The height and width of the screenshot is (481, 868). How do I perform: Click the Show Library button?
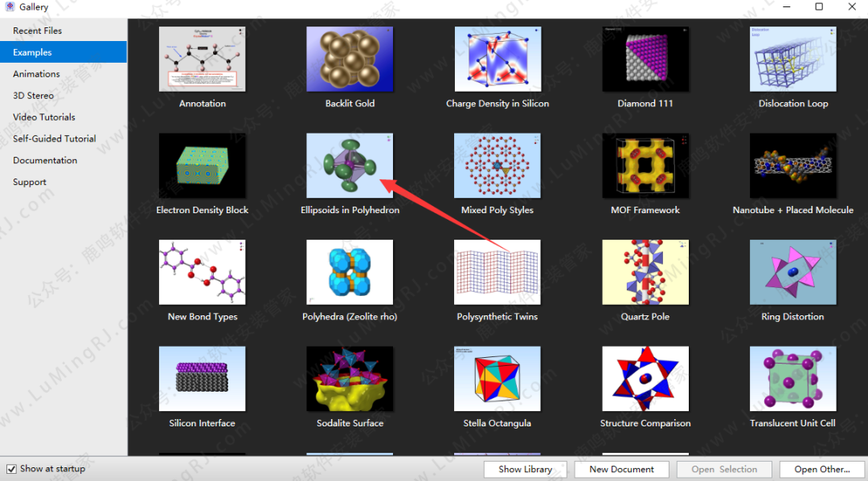[525, 469]
